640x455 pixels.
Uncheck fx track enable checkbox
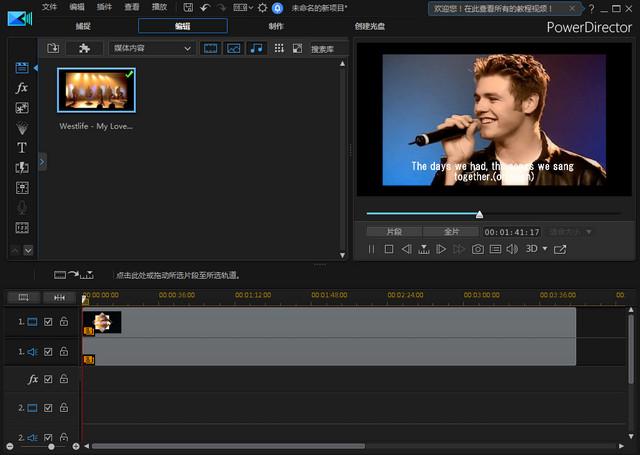(48, 379)
